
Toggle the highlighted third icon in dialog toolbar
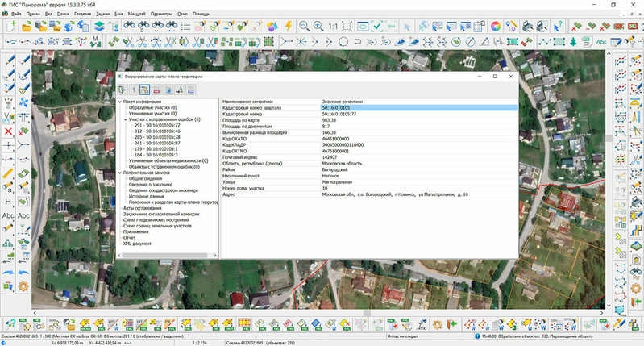tap(145, 89)
